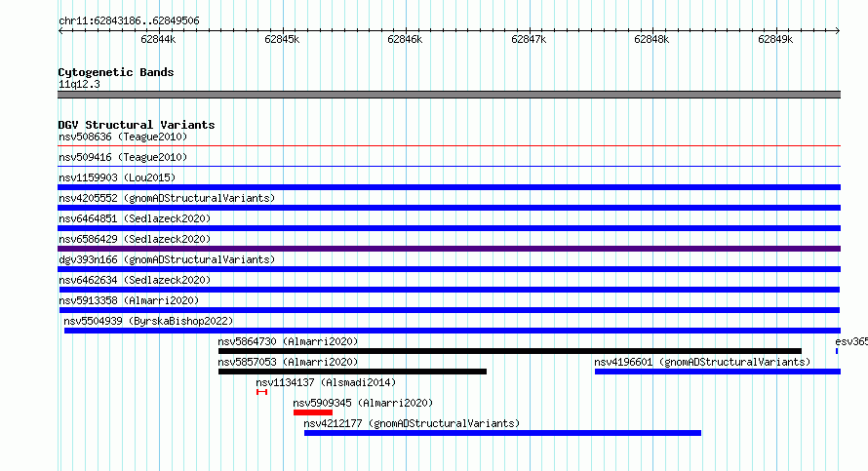868x471 pixels.
Task: Click the 62847k ruler tick label
Action: (529, 39)
